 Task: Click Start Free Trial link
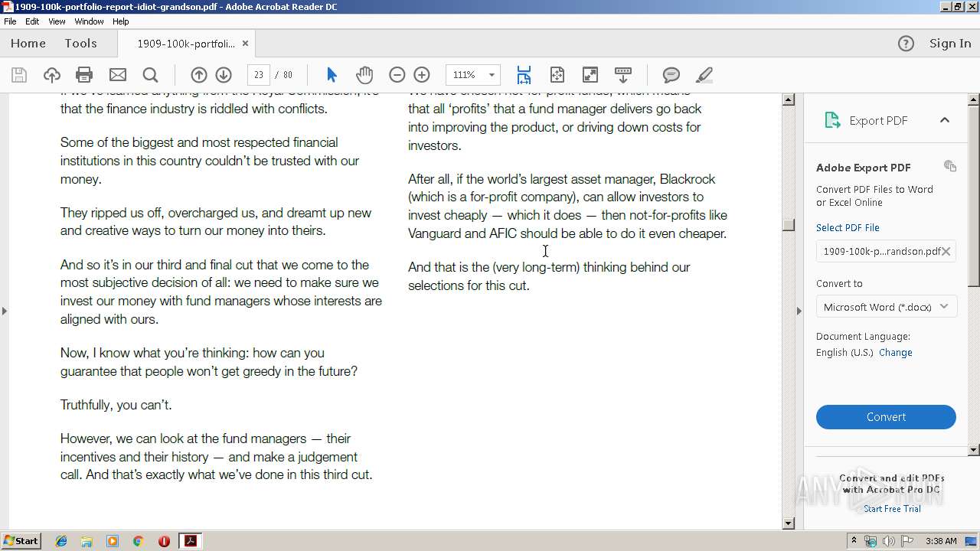892,509
